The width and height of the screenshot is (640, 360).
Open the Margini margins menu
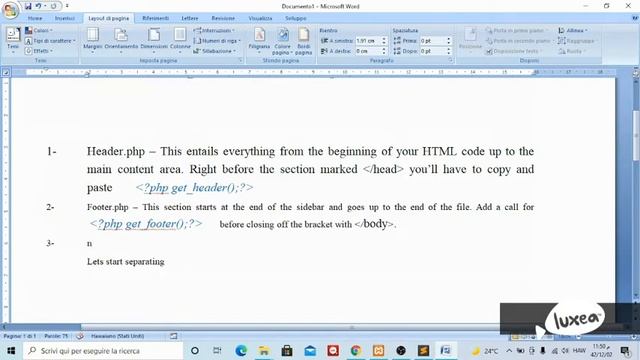93,40
